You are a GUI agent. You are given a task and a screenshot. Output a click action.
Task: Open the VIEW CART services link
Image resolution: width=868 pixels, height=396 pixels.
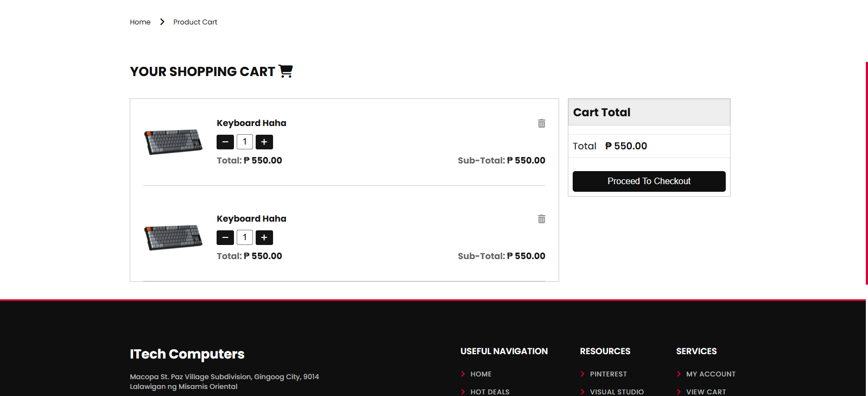point(706,392)
